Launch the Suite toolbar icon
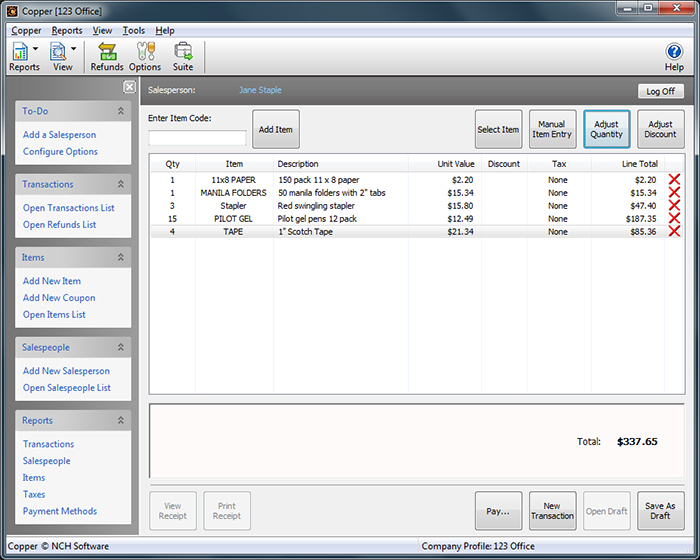This screenshot has width=700, height=560. pos(183,56)
